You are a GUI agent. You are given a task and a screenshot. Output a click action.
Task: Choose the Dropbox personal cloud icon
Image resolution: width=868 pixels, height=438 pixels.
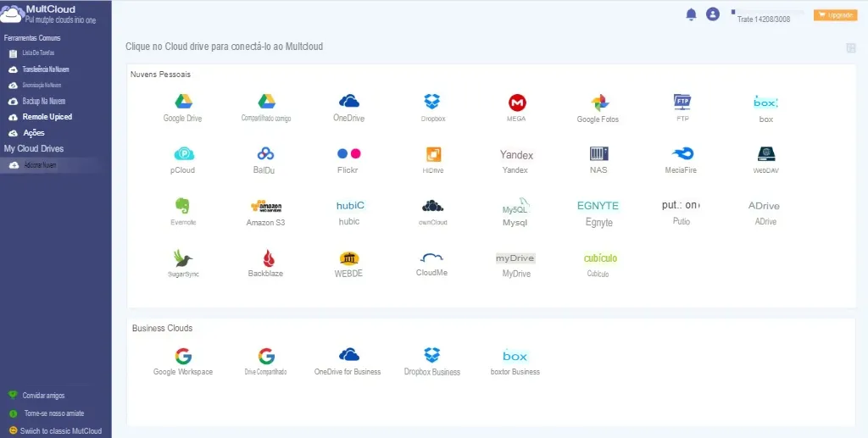pos(431,101)
